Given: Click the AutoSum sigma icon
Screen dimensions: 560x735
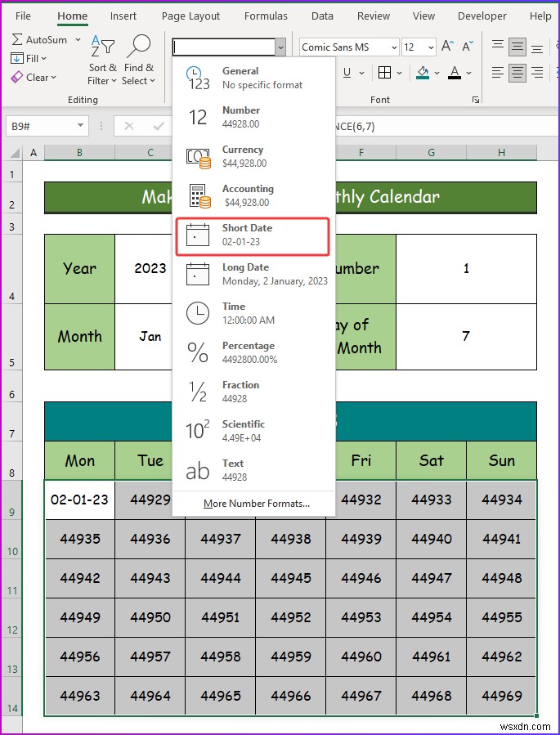Looking at the screenshot, I should click(x=17, y=39).
